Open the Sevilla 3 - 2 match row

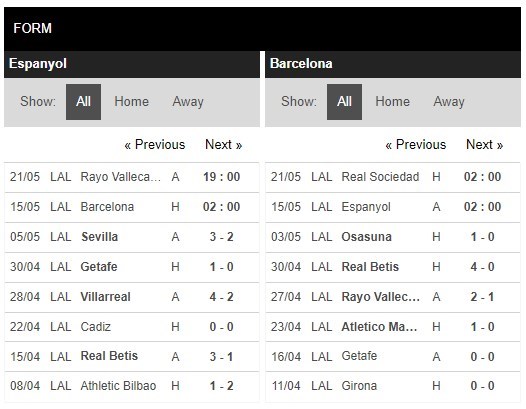point(132,237)
